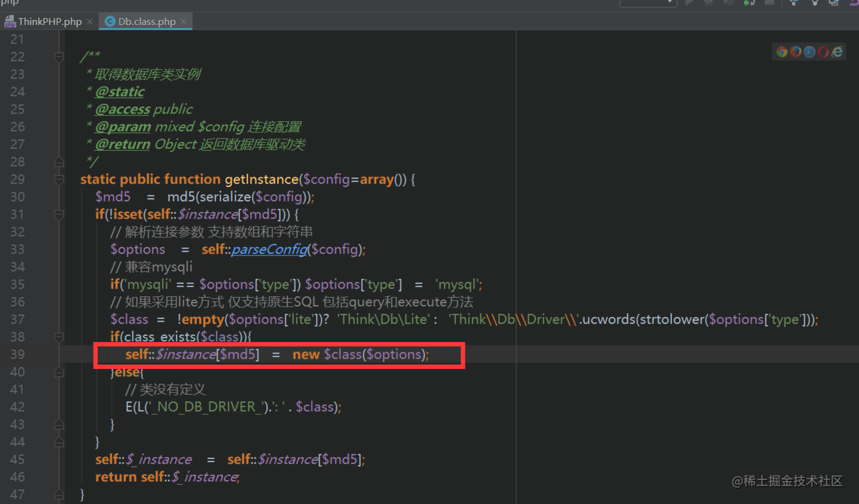859x504 pixels.
Task: Close the ThinkPHP.php tab
Action: 90,21
